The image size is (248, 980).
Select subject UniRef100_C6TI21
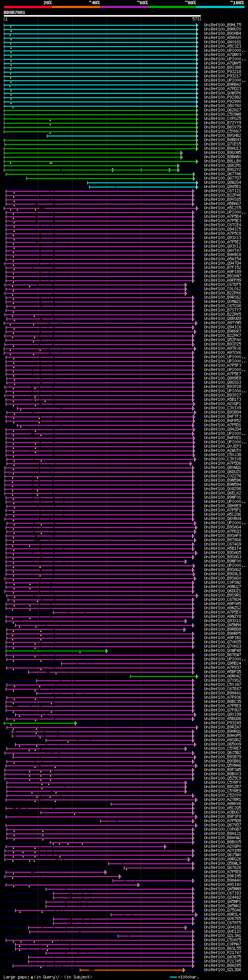[x=222, y=191]
